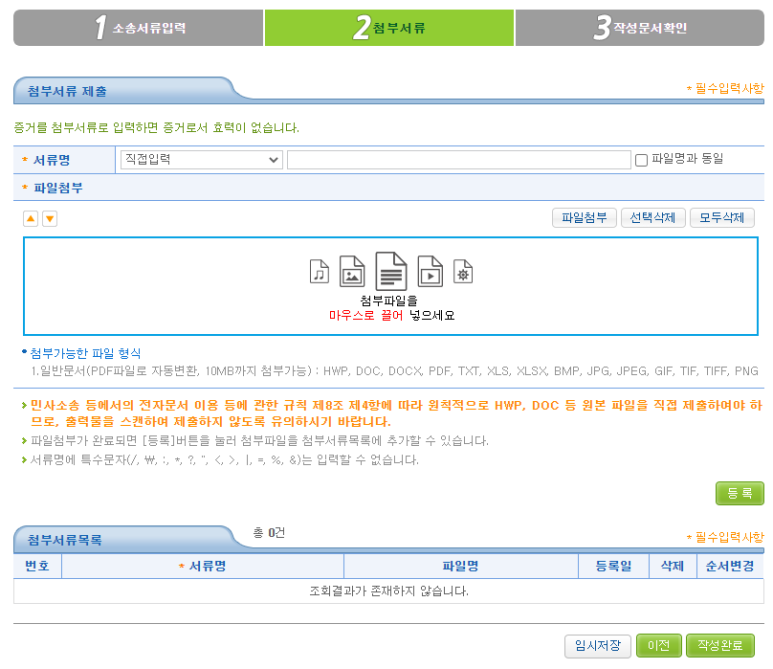
Task: Click the 등록일 column header
Action: tap(613, 566)
